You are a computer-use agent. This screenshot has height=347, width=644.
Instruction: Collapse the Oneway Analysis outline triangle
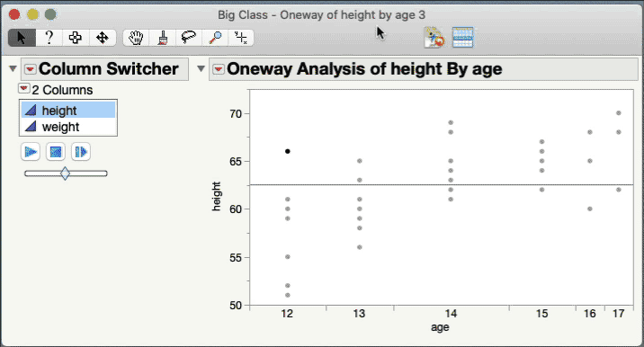[x=201, y=68]
